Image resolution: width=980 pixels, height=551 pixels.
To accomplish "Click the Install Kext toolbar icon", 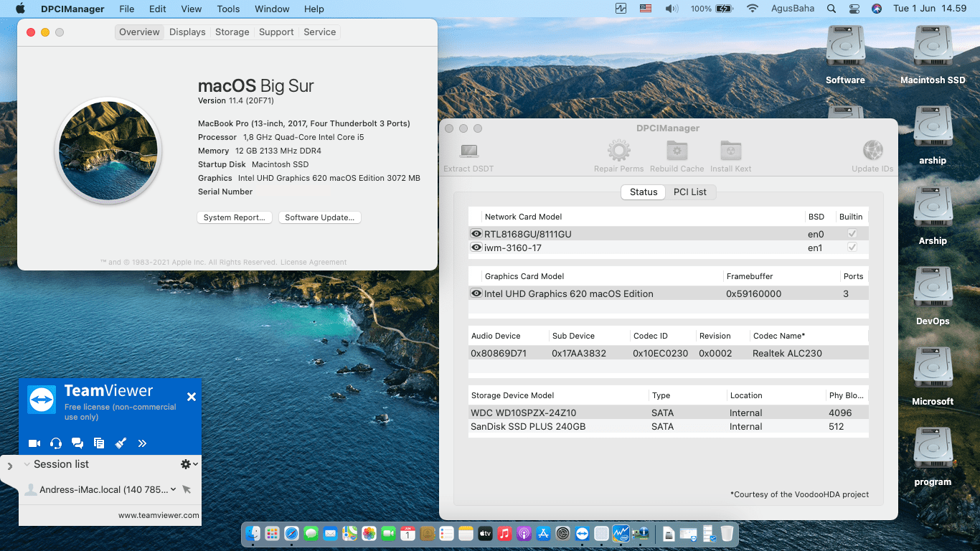I will [731, 151].
